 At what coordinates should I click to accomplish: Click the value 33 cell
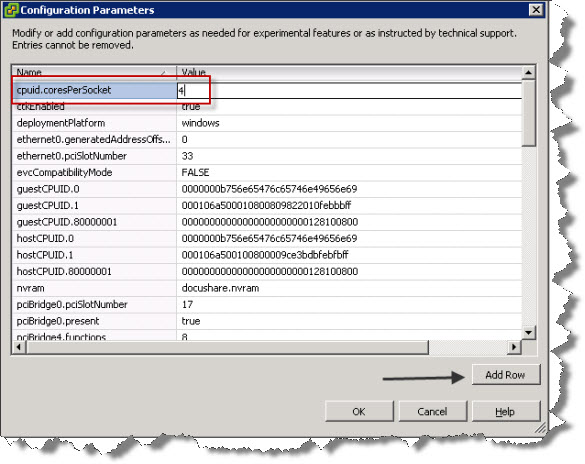[349, 156]
